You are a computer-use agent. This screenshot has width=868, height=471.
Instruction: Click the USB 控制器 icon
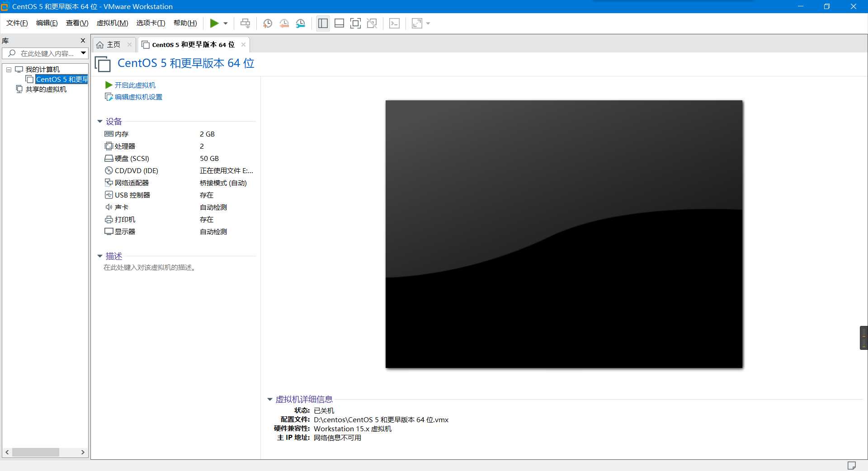(x=108, y=195)
